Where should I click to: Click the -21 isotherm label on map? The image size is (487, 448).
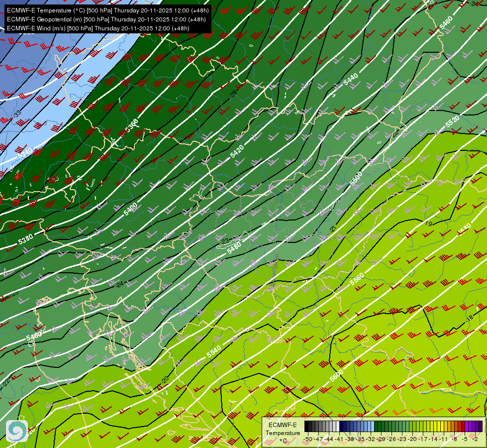coord(333,229)
